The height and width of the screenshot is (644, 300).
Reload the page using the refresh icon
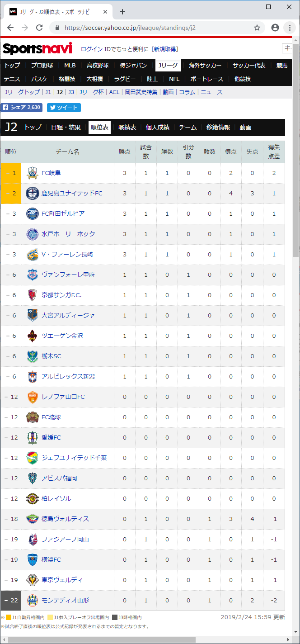39,28
